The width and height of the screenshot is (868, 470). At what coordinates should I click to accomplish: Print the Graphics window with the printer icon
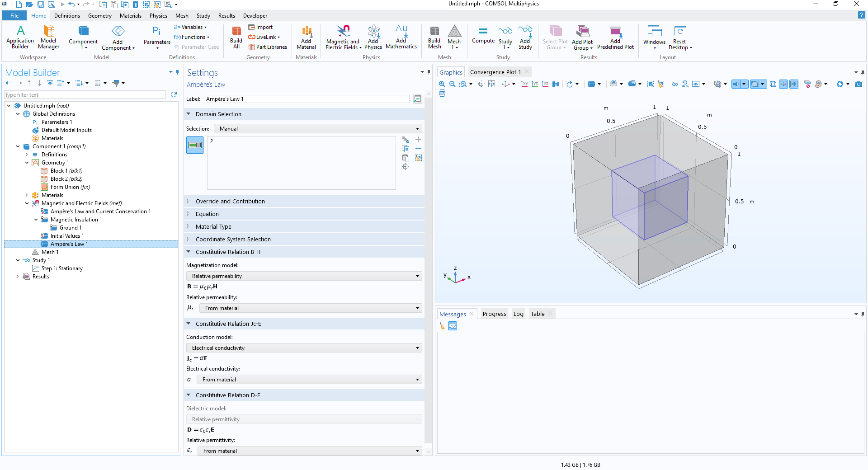pos(442,94)
